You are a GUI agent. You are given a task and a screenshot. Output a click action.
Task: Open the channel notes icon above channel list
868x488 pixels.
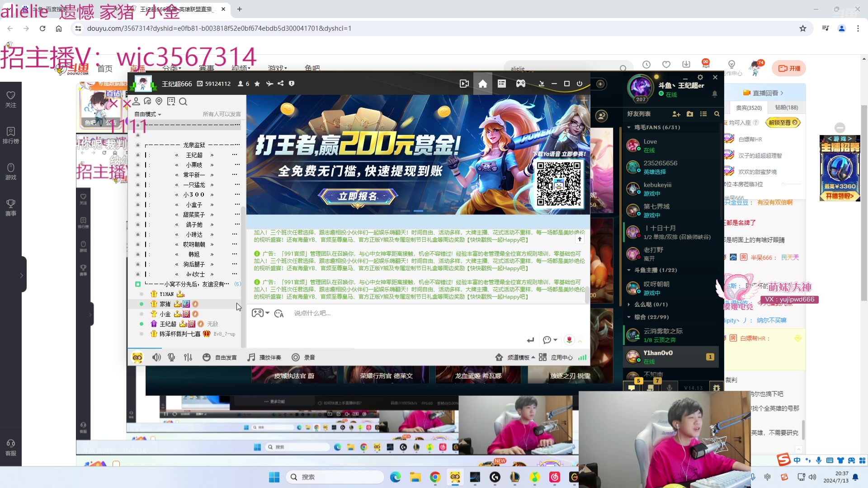pos(171,101)
